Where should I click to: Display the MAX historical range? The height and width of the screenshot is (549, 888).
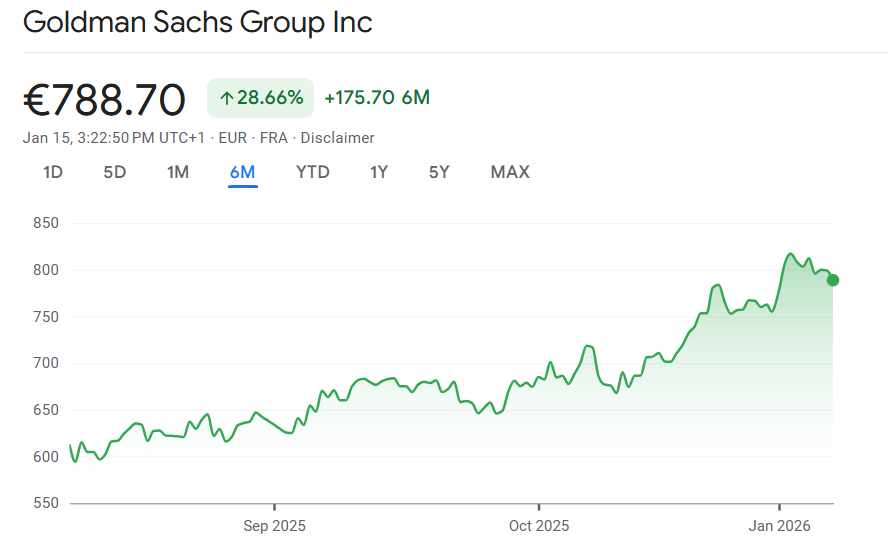coord(510,172)
